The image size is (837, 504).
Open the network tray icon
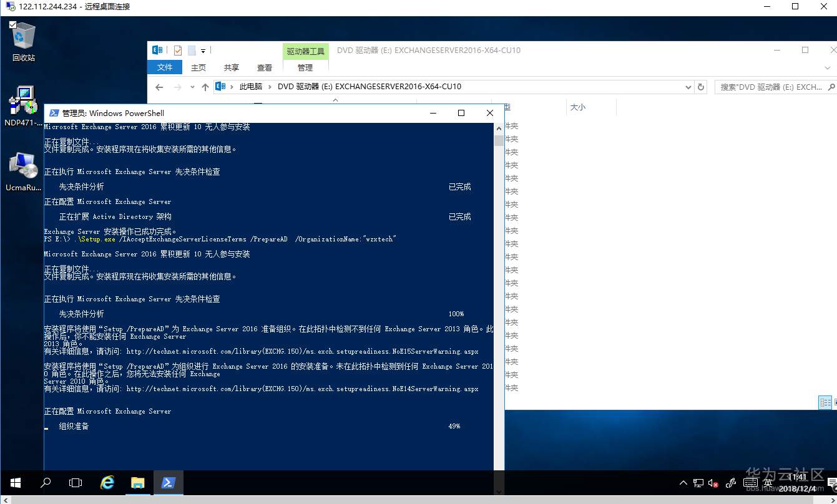698,483
